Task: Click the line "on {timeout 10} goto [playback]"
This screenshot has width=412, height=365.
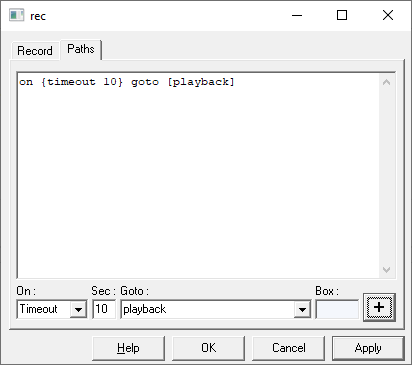Action: (x=127, y=82)
